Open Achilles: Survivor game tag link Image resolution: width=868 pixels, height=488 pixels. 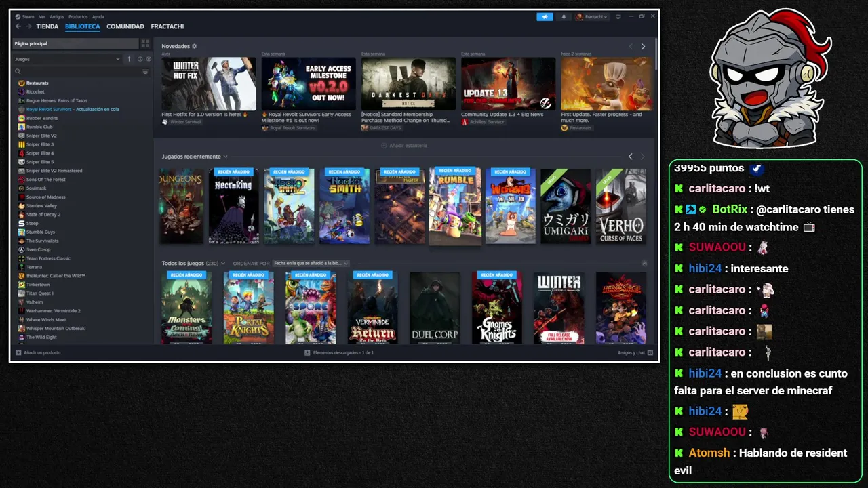483,122
